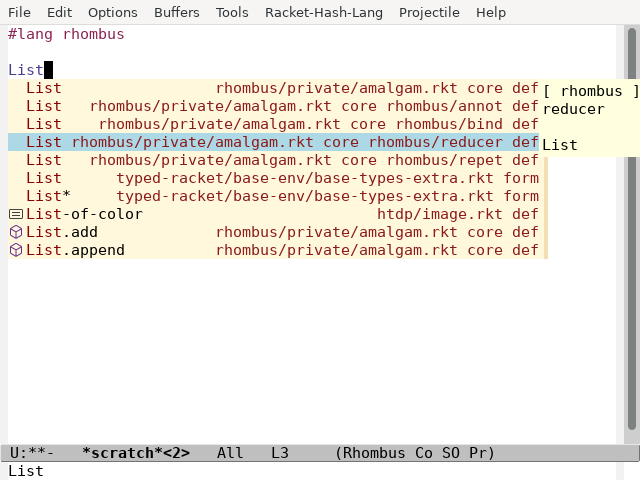Image resolution: width=640 pixels, height=480 pixels.
Task: Click the cube icon beside List.append
Action: tap(16, 250)
